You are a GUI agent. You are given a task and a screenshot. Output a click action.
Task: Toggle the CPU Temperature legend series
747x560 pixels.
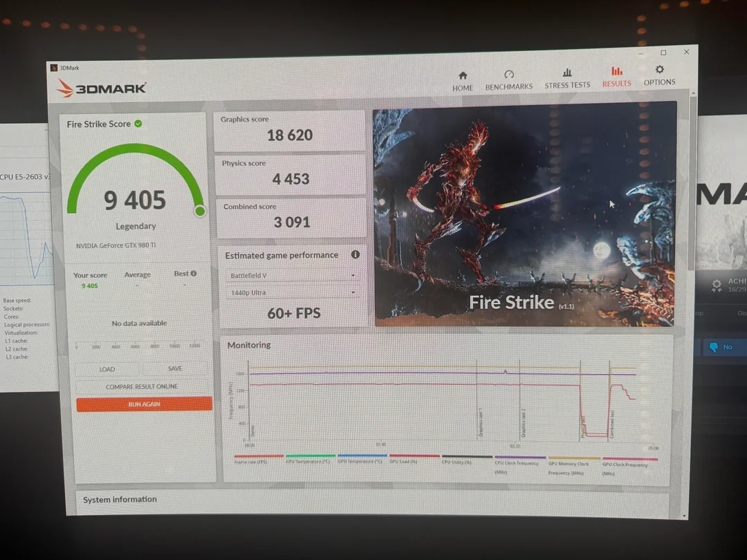click(310, 458)
